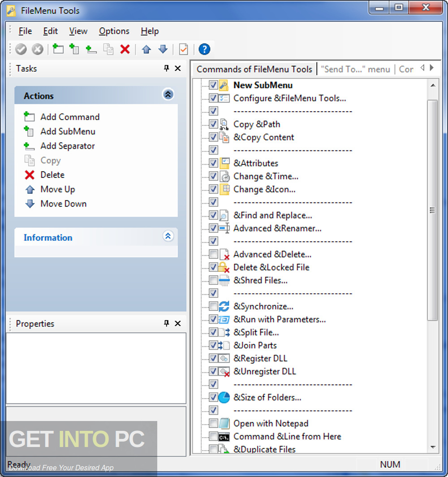Image resolution: width=448 pixels, height=477 pixels.
Task: Click the &Size of Folders pie icon
Action: [x=224, y=397]
